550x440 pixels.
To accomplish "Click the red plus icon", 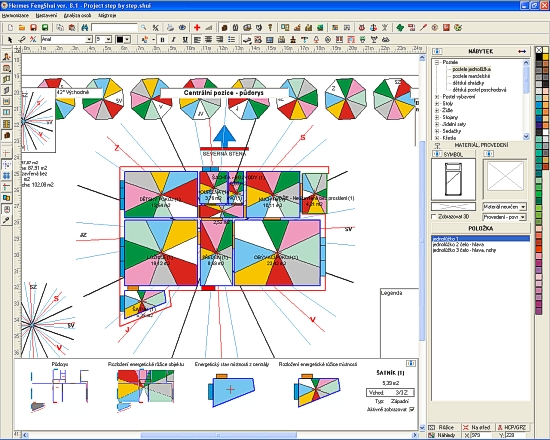I will point(197,27).
